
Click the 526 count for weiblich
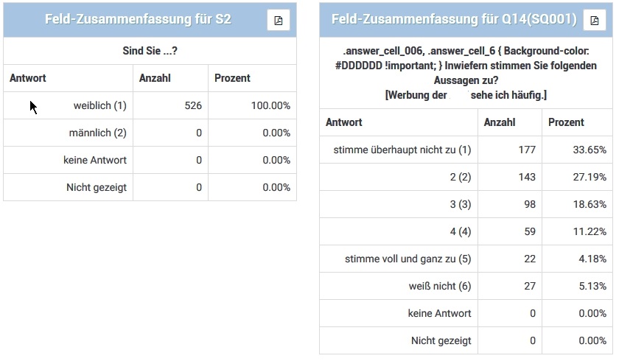coord(193,106)
